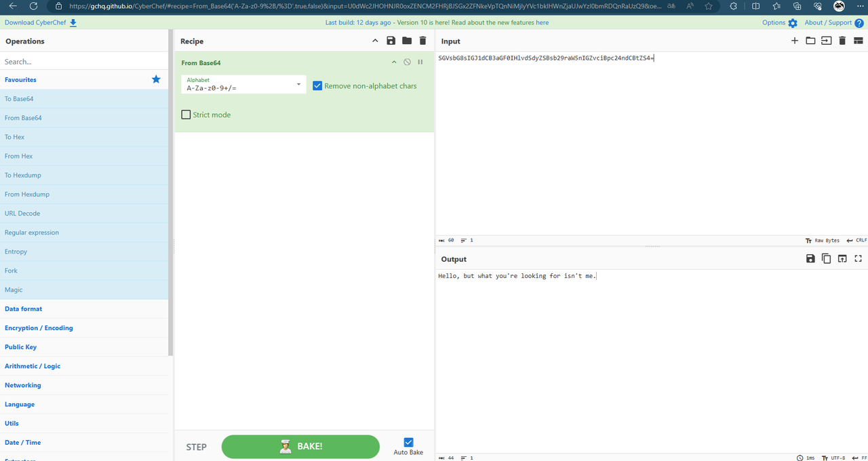Viewport: 868px width, 461px height.
Task: Expand Arithmetic / Logic category
Action: click(x=84, y=365)
